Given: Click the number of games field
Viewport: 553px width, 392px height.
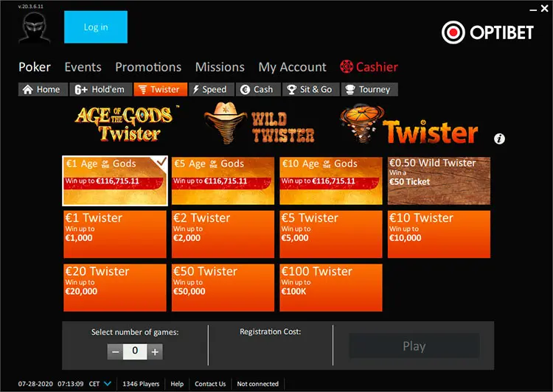Looking at the screenshot, I should tap(135, 351).
